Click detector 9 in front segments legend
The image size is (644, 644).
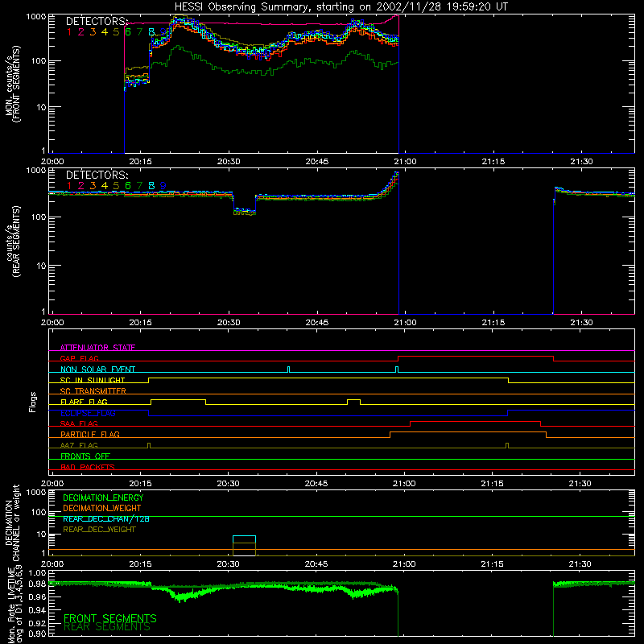click(163, 32)
